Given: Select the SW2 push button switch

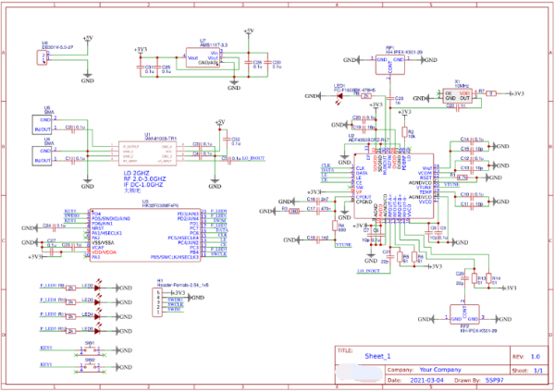Looking at the screenshot, I should 90,367.
